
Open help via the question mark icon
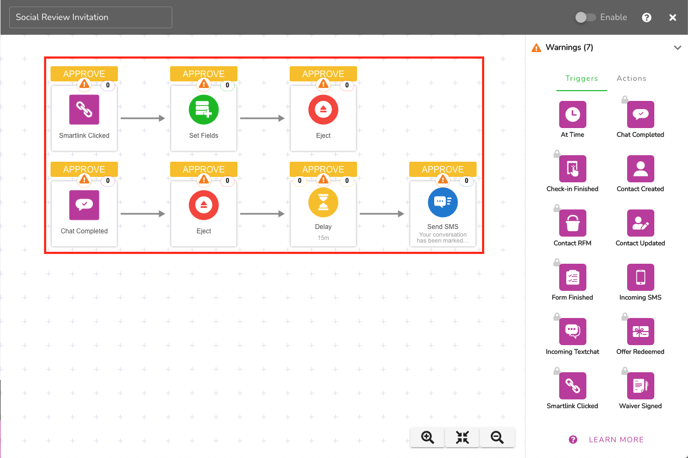(646, 17)
